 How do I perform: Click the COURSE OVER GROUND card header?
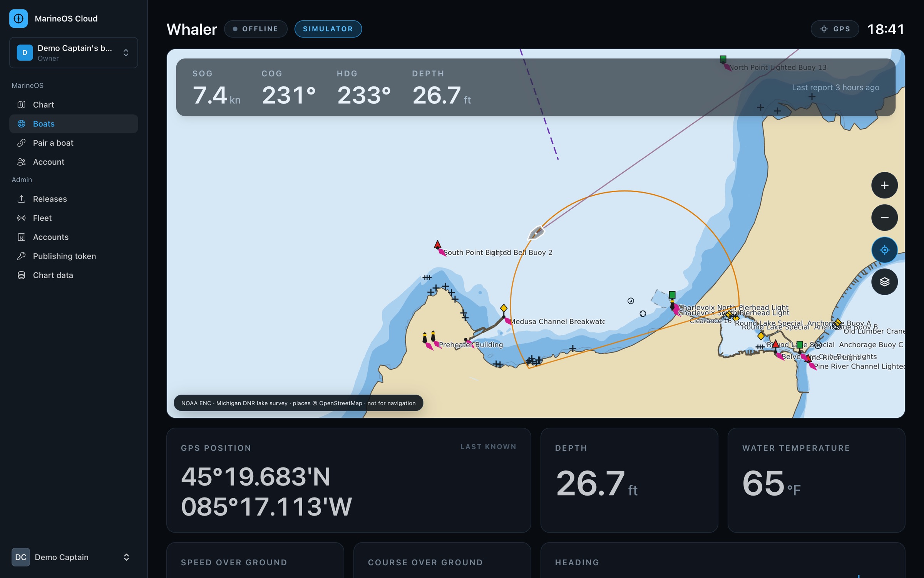pyautogui.click(x=425, y=563)
